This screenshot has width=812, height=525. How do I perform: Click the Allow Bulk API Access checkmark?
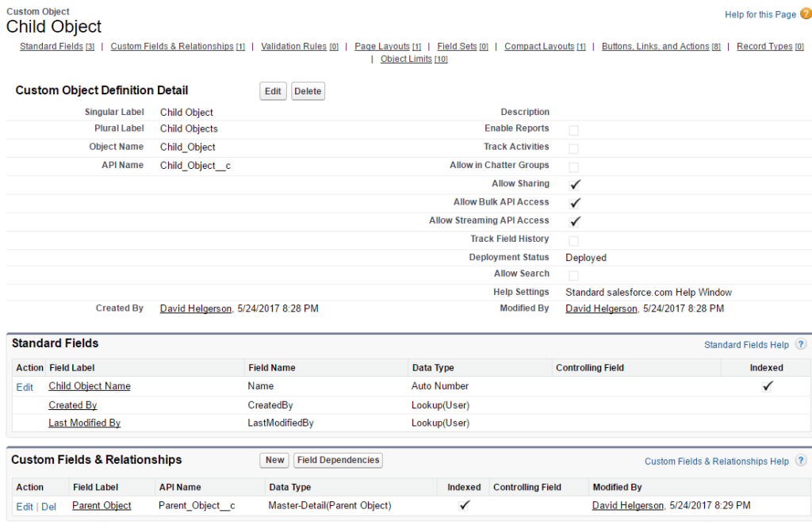click(x=575, y=203)
